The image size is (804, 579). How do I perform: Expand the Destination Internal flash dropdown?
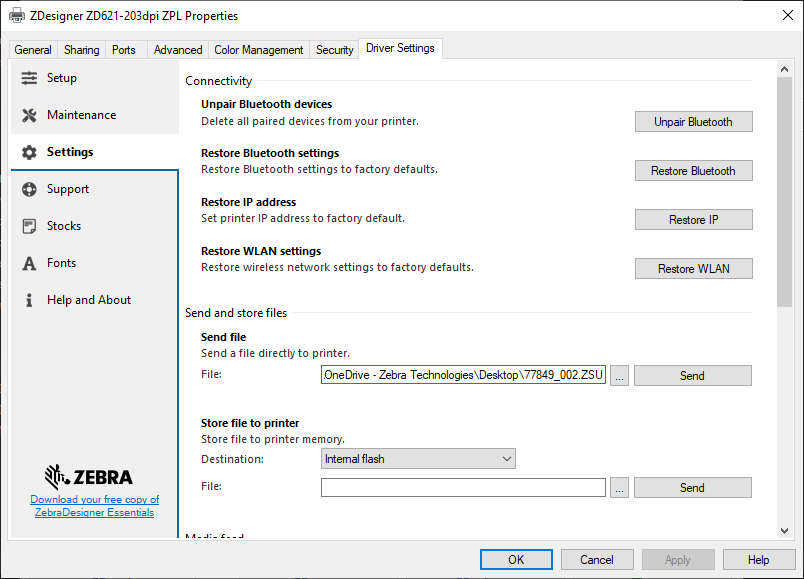(x=417, y=459)
